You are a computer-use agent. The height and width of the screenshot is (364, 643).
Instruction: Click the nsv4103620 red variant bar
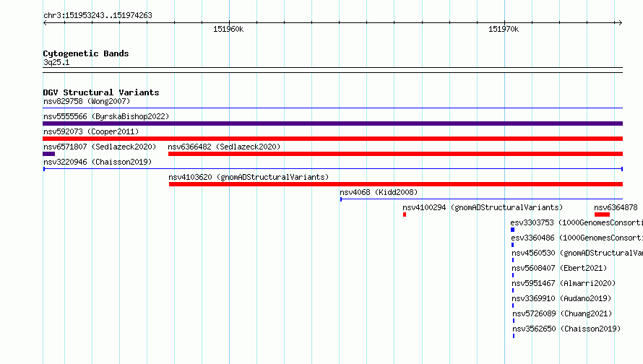pyautogui.click(x=396, y=184)
